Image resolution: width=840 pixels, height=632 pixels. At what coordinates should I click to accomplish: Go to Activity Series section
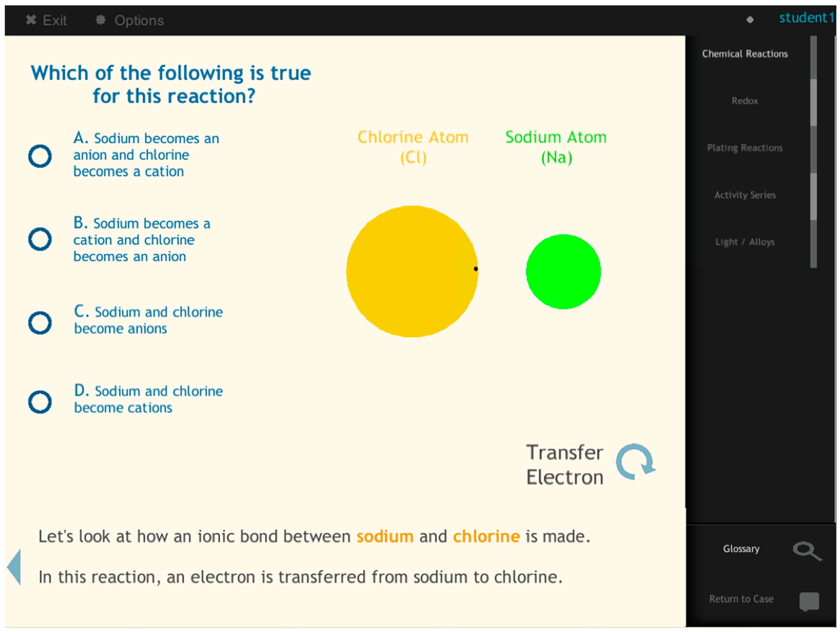(744, 195)
